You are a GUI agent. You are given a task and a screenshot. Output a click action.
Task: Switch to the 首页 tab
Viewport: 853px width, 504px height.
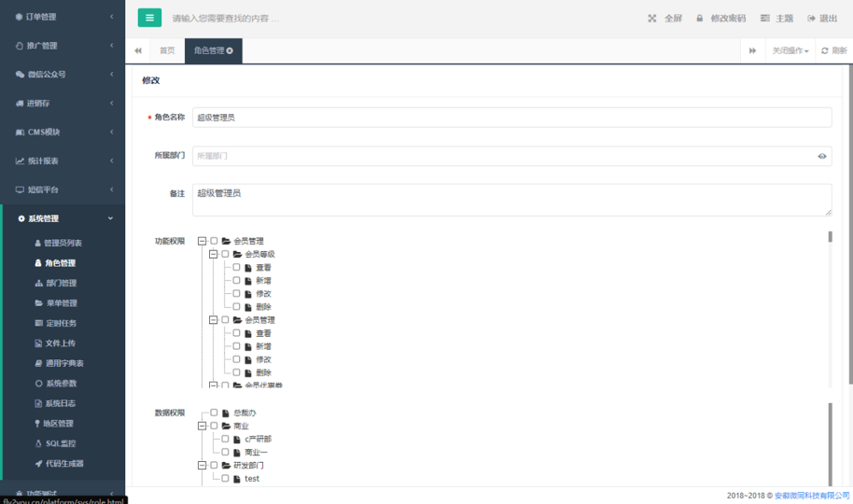tap(167, 50)
